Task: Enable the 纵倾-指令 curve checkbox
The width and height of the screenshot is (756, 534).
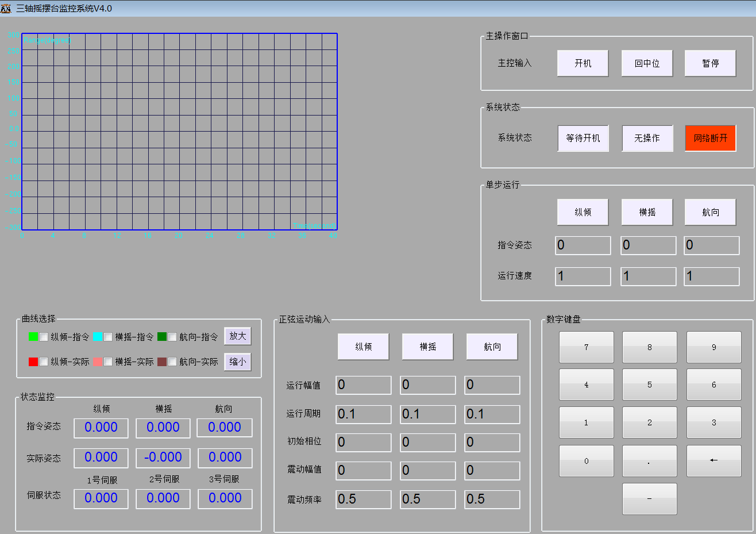Action: coord(44,337)
